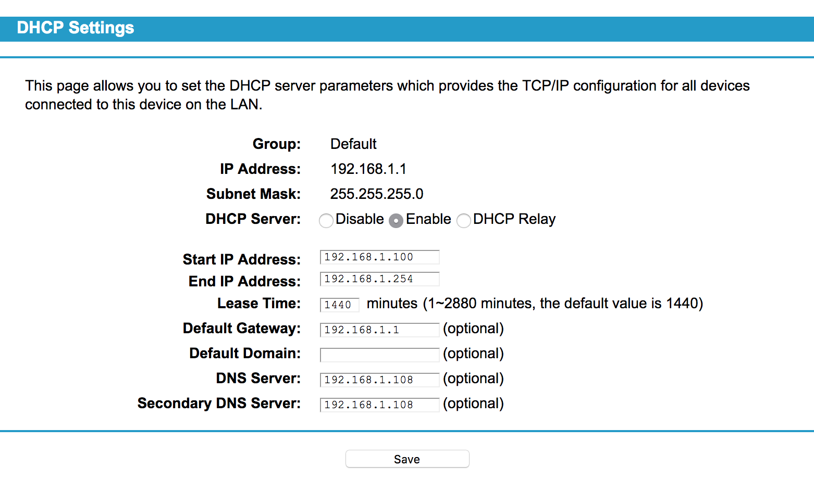Focus the Lease Time field
The image size is (814, 504).
pyautogui.click(x=339, y=305)
